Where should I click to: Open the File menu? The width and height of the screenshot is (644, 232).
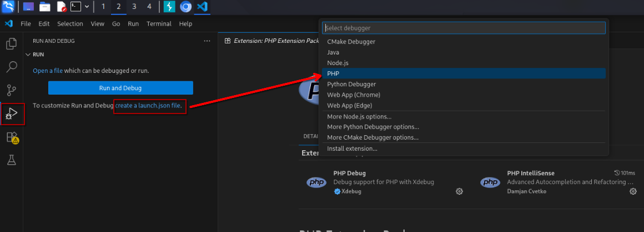26,24
